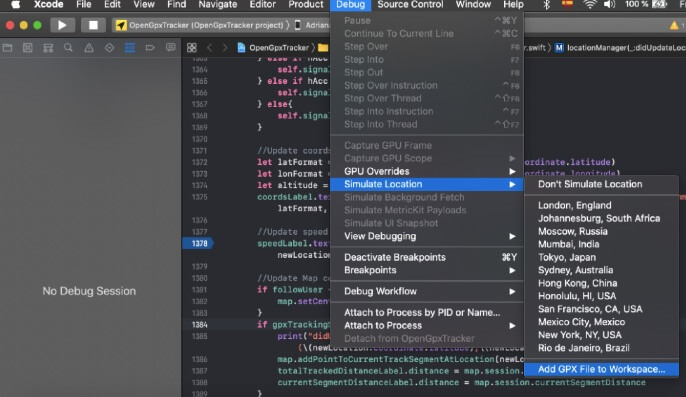This screenshot has height=397, width=686.
Task: Select New York, NY, USA location
Action: coord(602,335)
